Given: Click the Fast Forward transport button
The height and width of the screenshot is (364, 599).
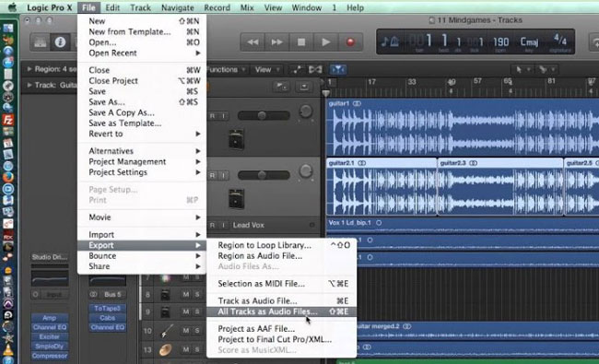Looking at the screenshot, I should pyautogui.click(x=276, y=42).
